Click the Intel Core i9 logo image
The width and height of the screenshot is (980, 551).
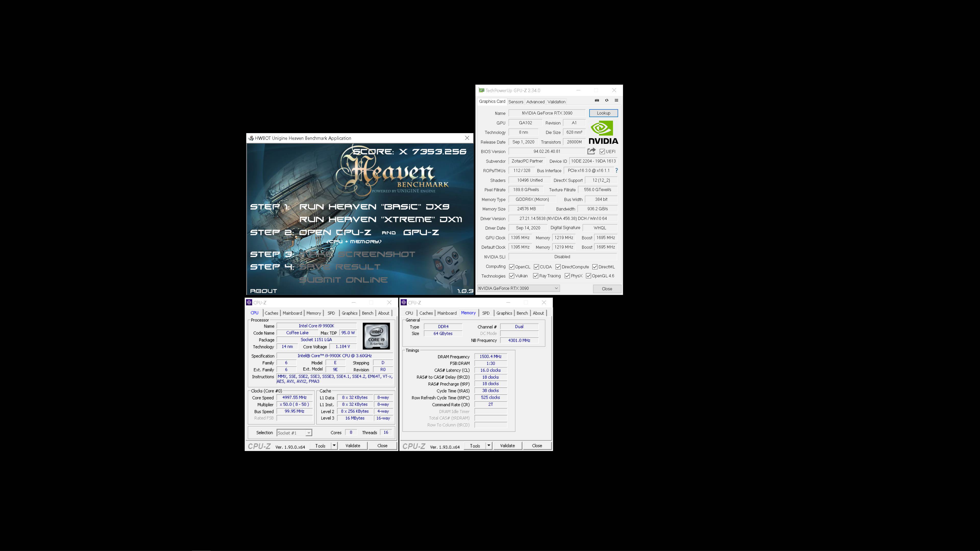tap(376, 336)
